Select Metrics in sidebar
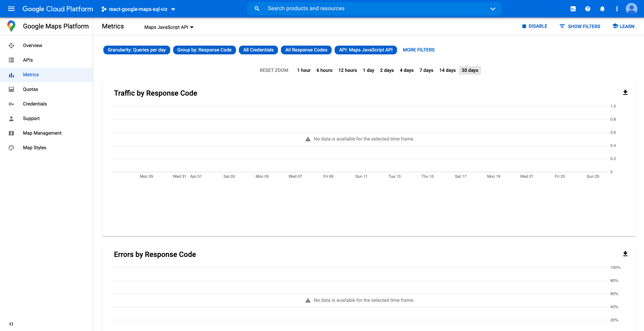644x331 pixels. point(46,75)
